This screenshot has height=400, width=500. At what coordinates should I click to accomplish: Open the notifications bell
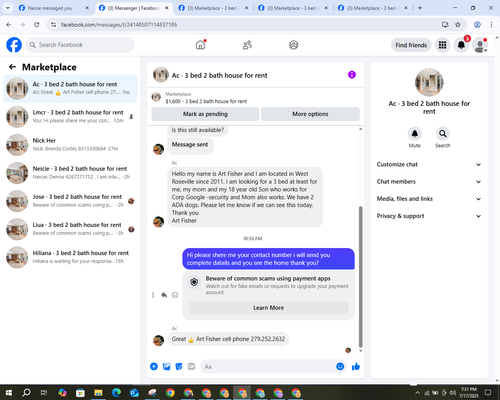[461, 45]
